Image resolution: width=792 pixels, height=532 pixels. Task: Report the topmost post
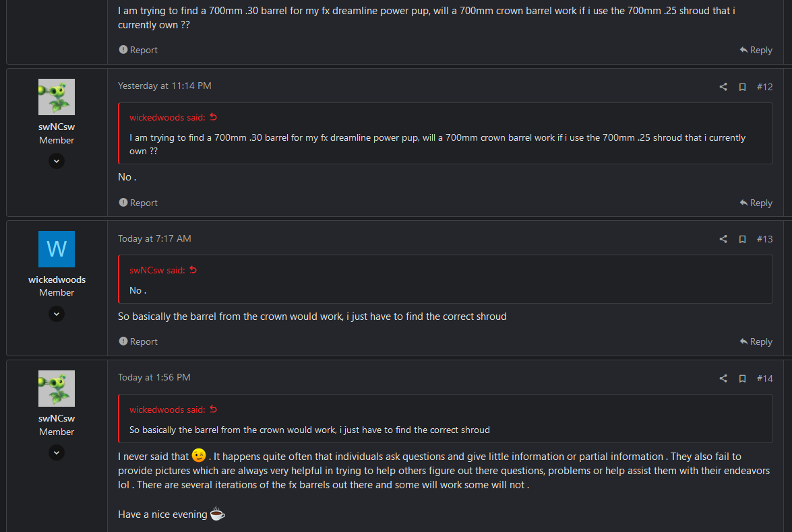tap(138, 50)
